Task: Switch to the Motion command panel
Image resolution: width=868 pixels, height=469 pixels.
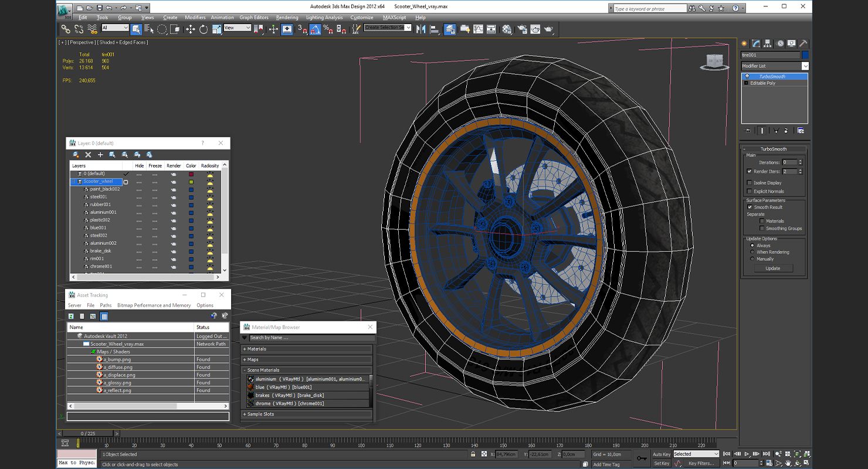Action: click(780, 43)
